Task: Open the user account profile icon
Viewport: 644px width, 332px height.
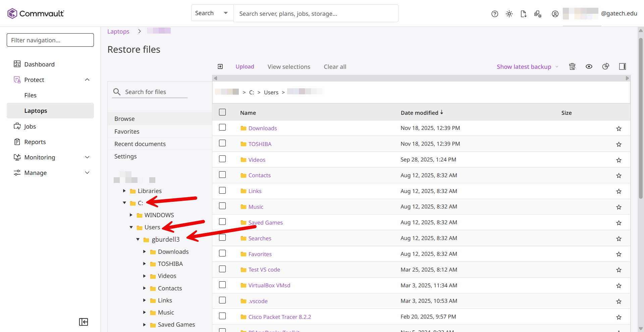Action: point(555,14)
